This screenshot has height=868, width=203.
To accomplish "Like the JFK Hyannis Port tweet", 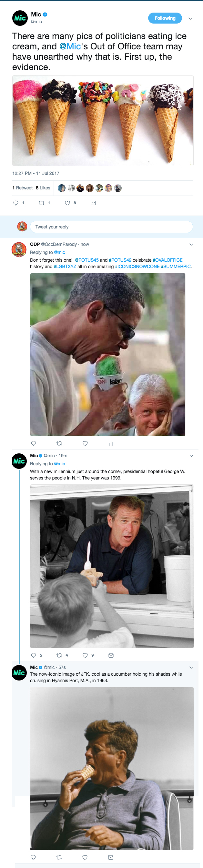I will point(85,857).
